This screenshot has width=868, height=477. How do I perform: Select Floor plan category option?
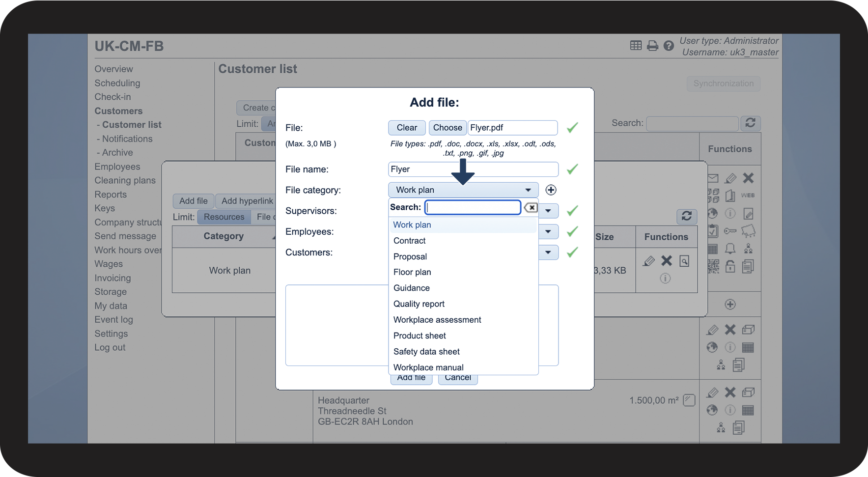412,272
